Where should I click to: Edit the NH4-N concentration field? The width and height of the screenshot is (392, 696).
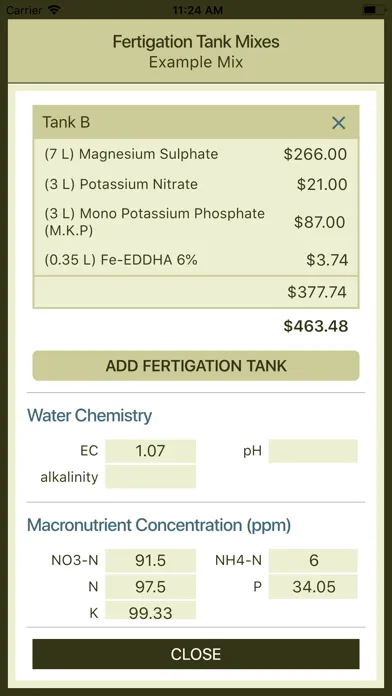point(313,560)
